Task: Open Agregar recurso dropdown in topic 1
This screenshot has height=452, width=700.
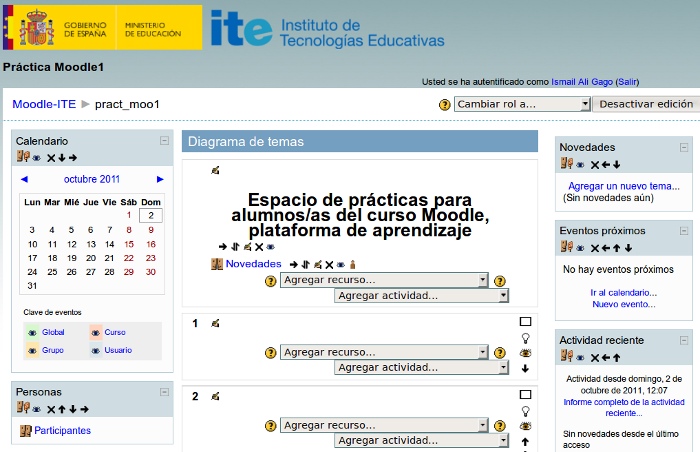Action: click(x=384, y=352)
